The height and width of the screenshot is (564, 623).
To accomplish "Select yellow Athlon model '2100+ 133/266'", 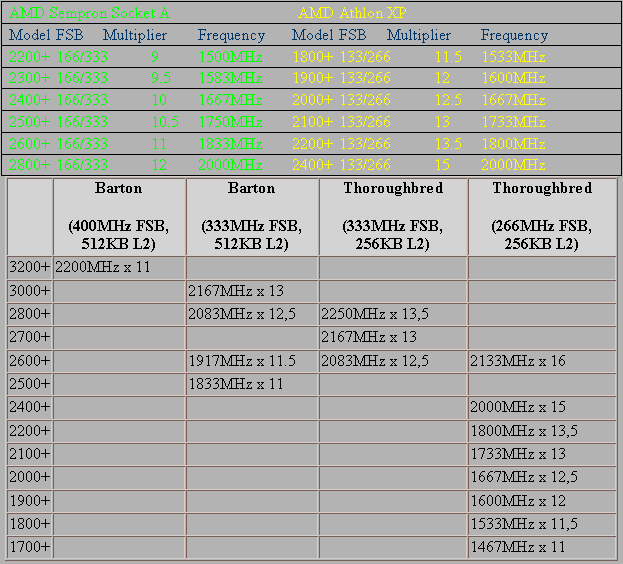I will (342, 122).
